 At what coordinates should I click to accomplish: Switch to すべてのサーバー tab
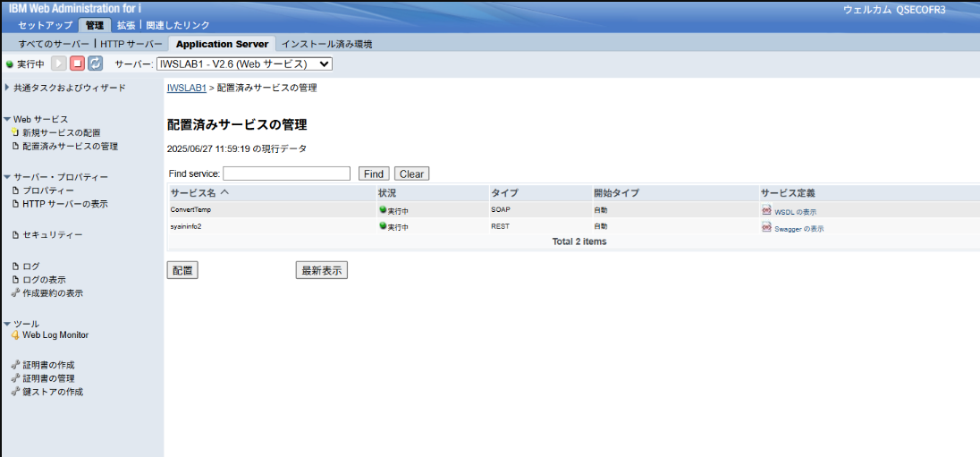(x=54, y=45)
